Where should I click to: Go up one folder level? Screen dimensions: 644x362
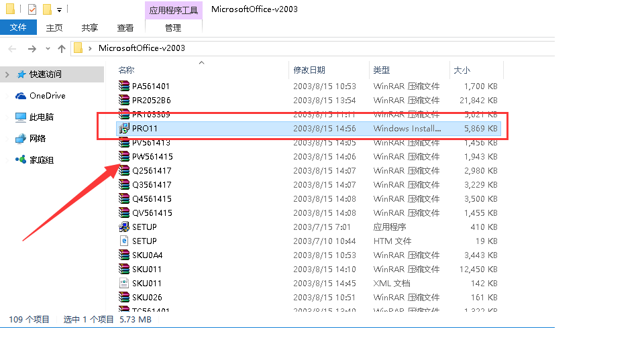point(62,49)
